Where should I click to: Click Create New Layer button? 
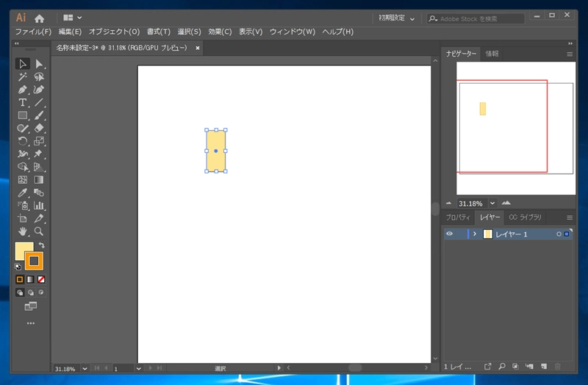544,367
